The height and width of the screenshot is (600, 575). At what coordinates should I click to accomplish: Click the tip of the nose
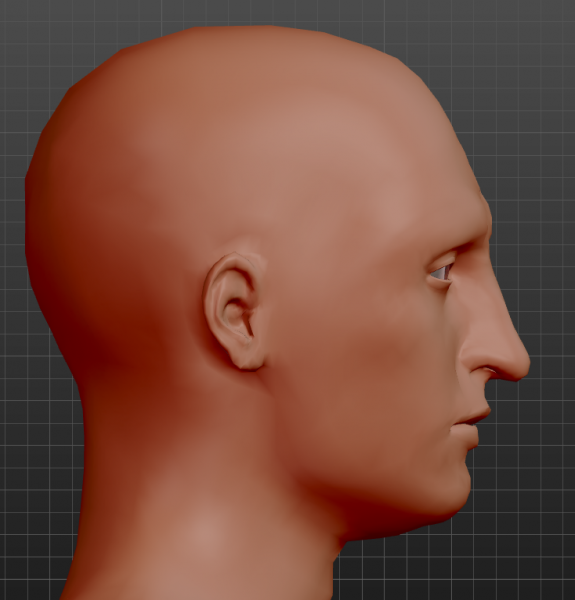(524, 362)
